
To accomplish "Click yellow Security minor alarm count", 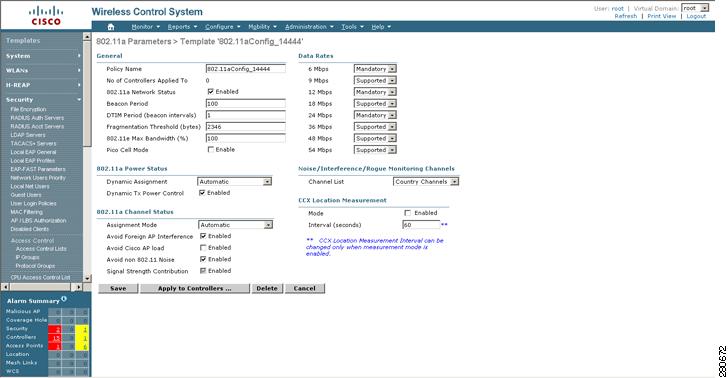I will pyautogui.click(x=82, y=329).
